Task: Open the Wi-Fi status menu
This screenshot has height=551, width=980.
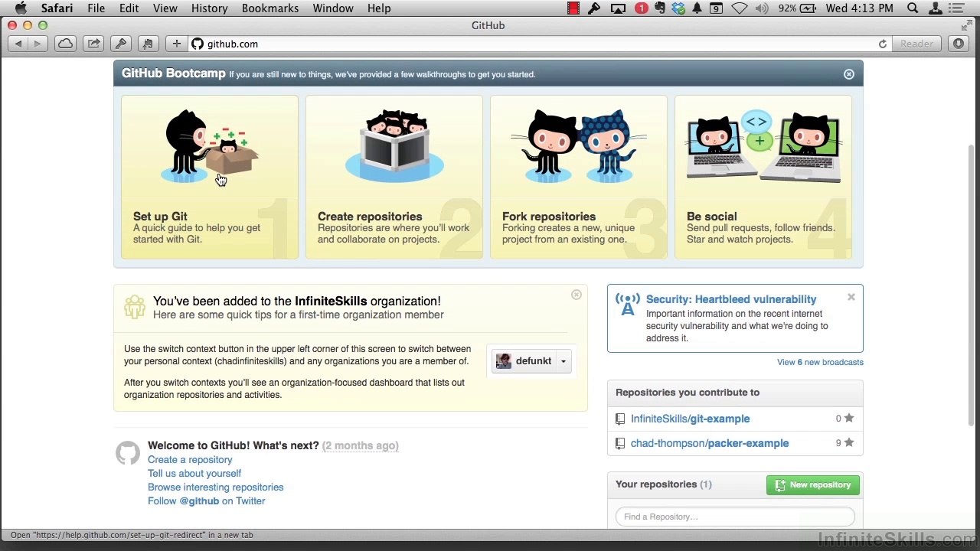Action: click(x=739, y=8)
